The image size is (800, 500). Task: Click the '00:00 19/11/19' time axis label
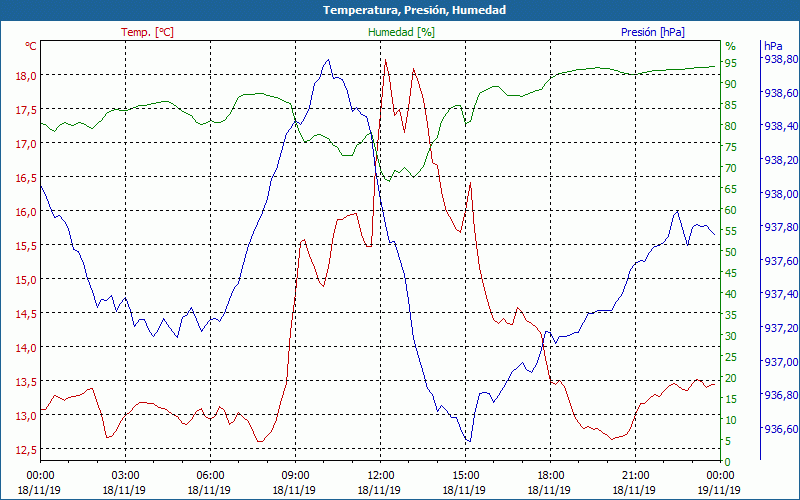[x=720, y=483]
